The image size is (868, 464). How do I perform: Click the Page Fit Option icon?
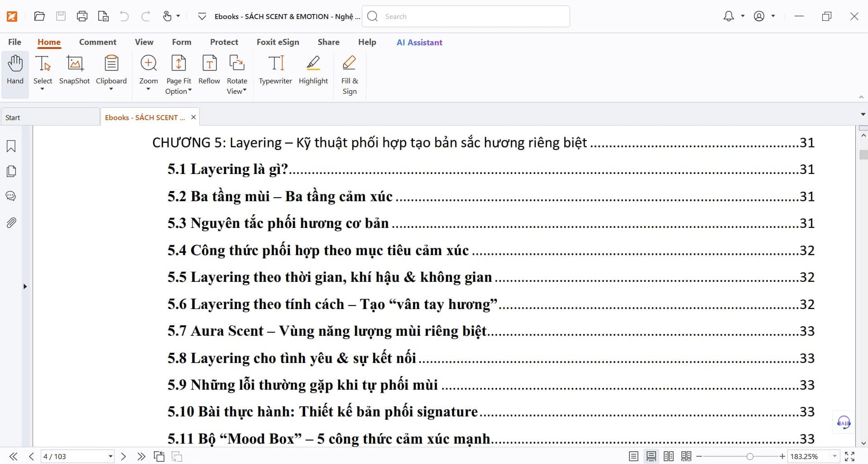coord(178,63)
